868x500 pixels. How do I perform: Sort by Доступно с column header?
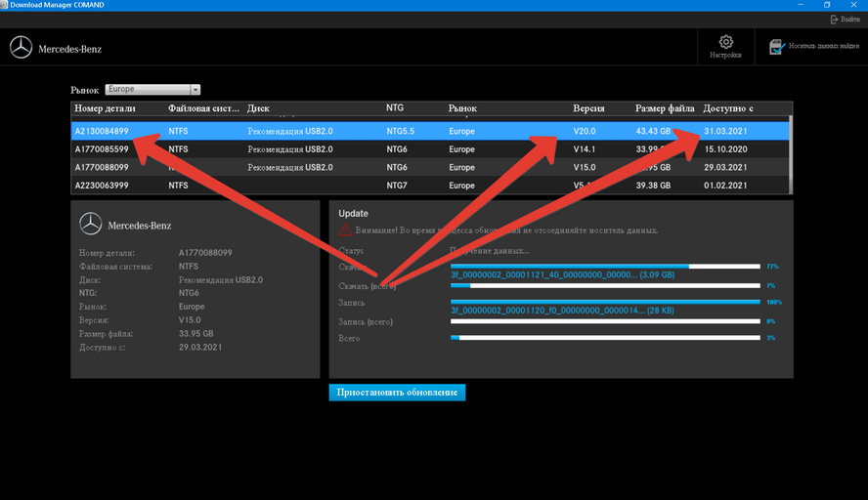tap(728, 108)
